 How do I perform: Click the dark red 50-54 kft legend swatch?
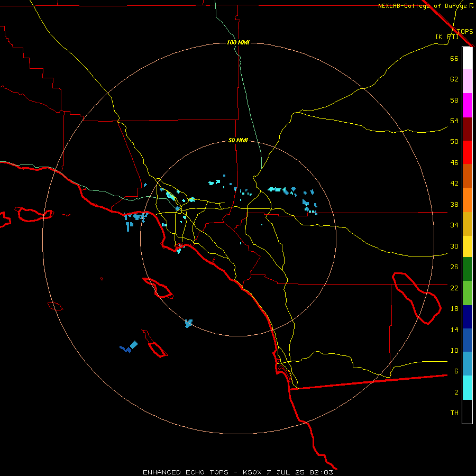click(467, 129)
